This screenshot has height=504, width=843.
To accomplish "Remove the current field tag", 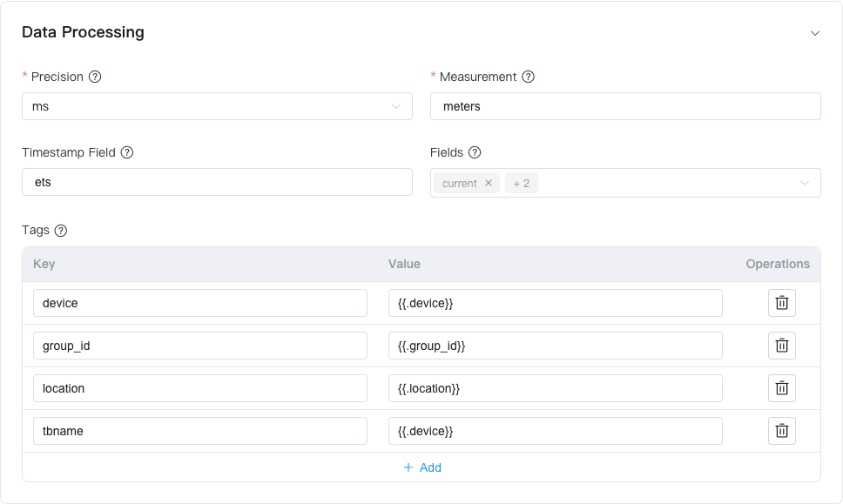I will pyautogui.click(x=489, y=183).
